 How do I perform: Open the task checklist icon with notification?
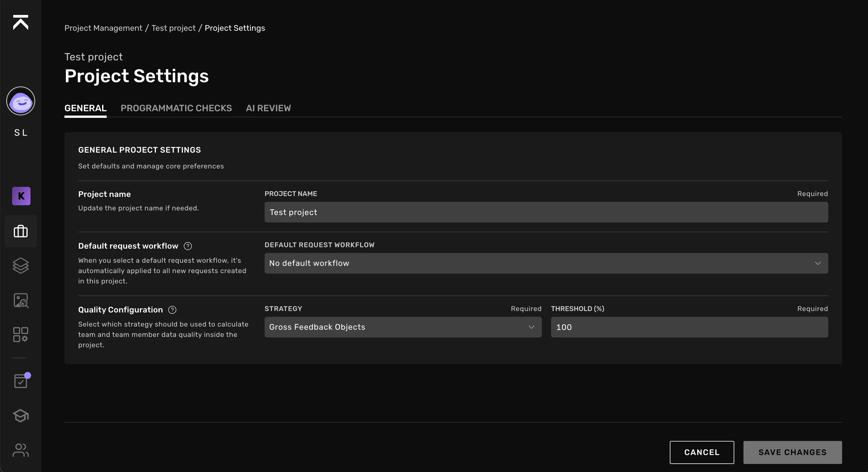point(22,380)
